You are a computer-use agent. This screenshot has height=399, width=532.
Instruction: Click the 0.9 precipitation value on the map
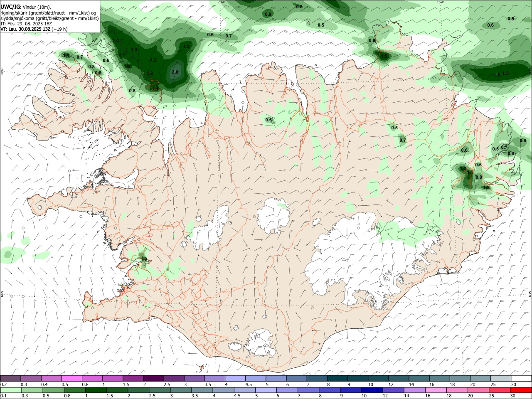coord(268,14)
